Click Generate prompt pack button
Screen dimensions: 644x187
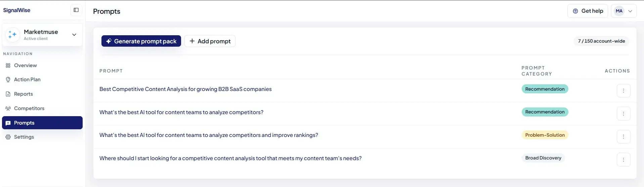point(141,41)
